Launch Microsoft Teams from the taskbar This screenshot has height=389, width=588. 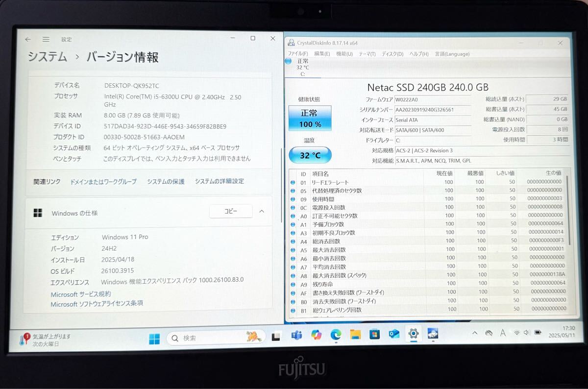[x=296, y=336]
